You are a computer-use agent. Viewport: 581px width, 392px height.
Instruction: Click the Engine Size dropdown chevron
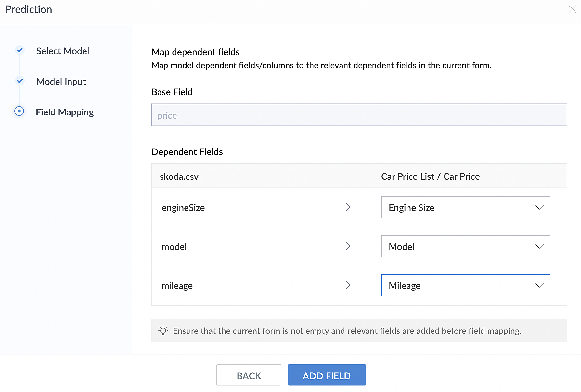coord(539,207)
